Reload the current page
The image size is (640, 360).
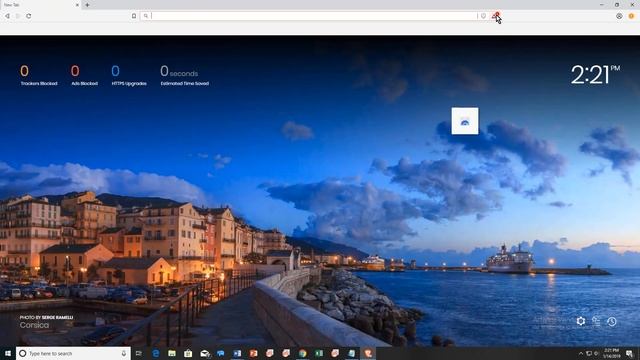[x=29, y=16]
